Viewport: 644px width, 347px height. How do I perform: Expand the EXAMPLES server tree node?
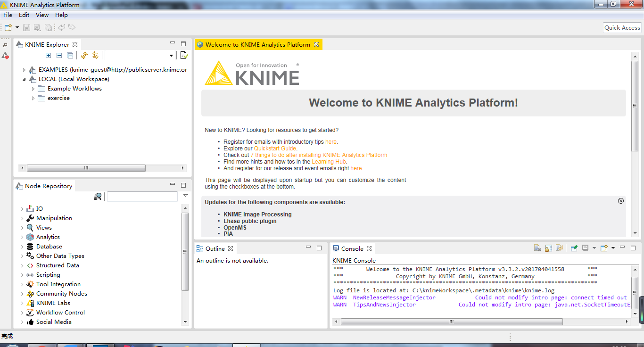pos(24,70)
